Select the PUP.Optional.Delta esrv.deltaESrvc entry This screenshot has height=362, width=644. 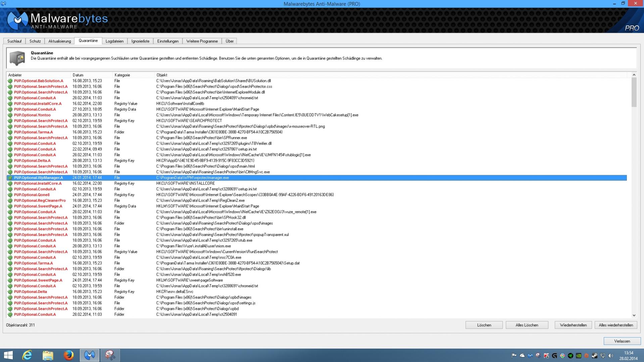pos(317,292)
